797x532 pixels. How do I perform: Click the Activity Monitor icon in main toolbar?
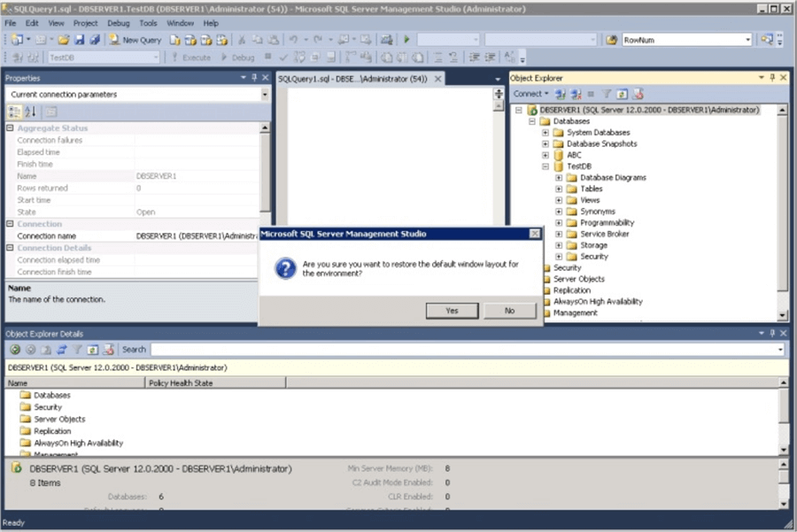387,40
